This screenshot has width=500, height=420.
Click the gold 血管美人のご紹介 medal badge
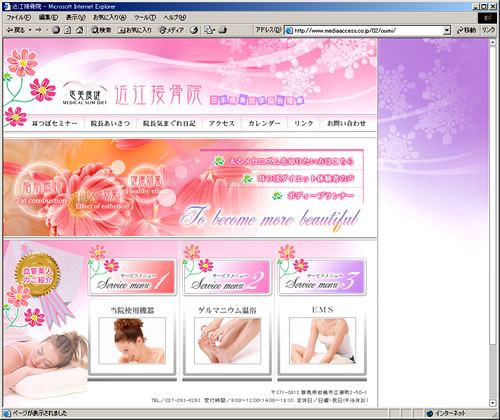point(37,275)
